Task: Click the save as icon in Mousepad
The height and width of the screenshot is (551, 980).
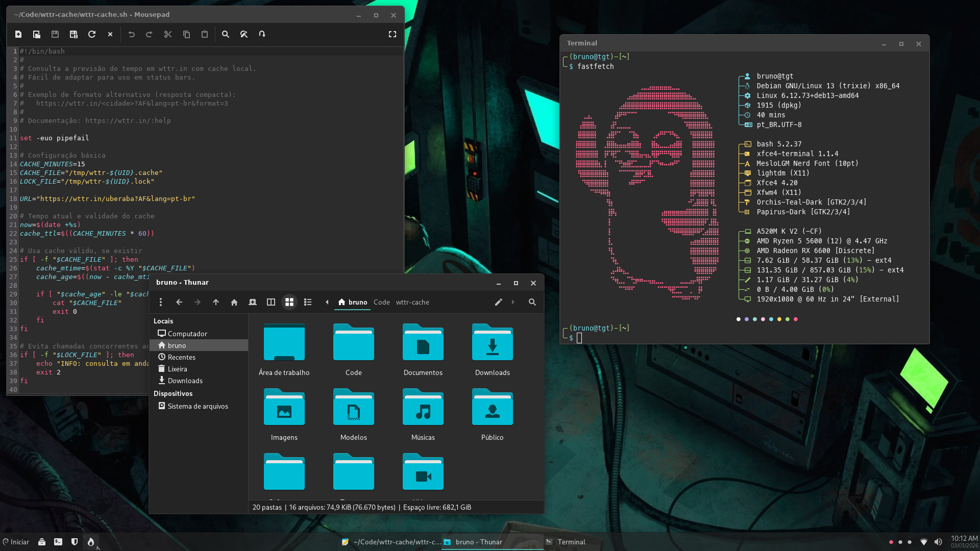Action: 73,34
